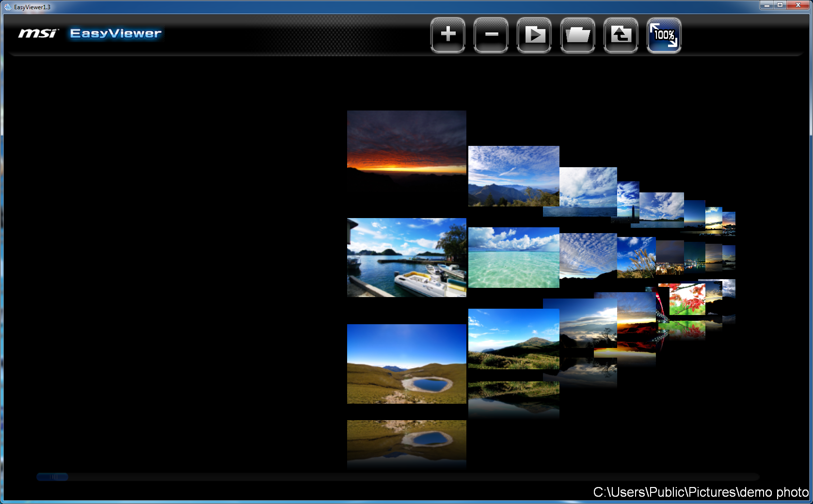Click the zoom out minus button
The width and height of the screenshot is (813, 504).
[x=491, y=35]
